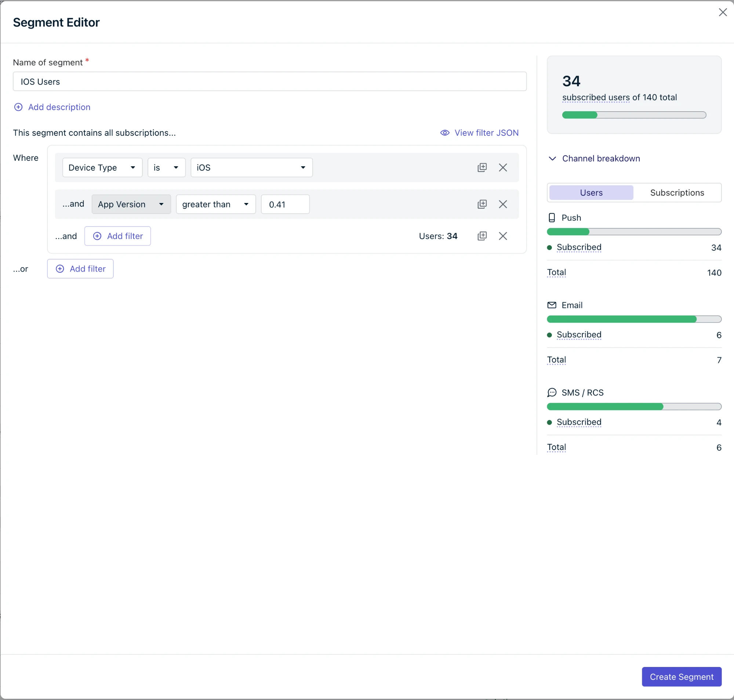The image size is (734, 700).
Task: Click the eye icon for View filter JSON
Action: pos(444,133)
